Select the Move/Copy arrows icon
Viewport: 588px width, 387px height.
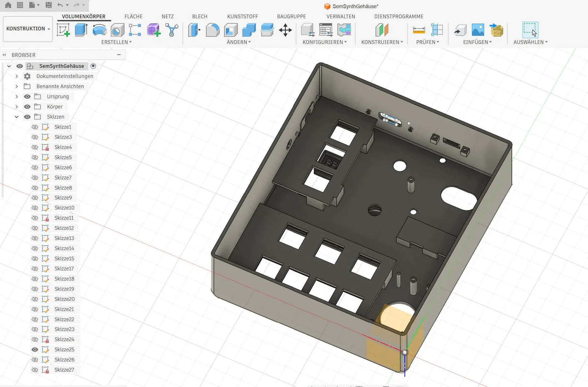285,30
